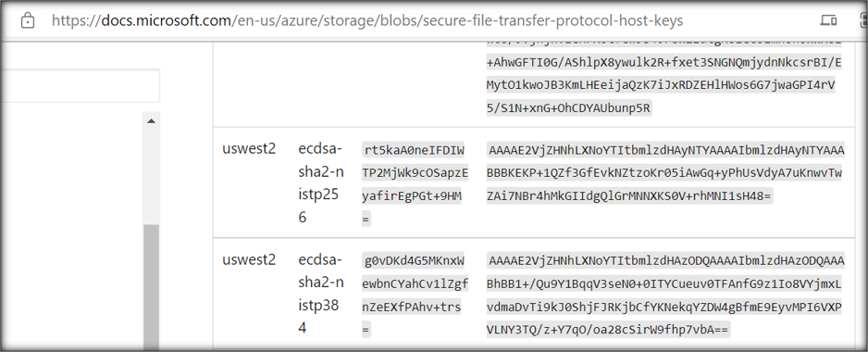
Task: Click the screen cast icon in address bar
Action: (828, 20)
